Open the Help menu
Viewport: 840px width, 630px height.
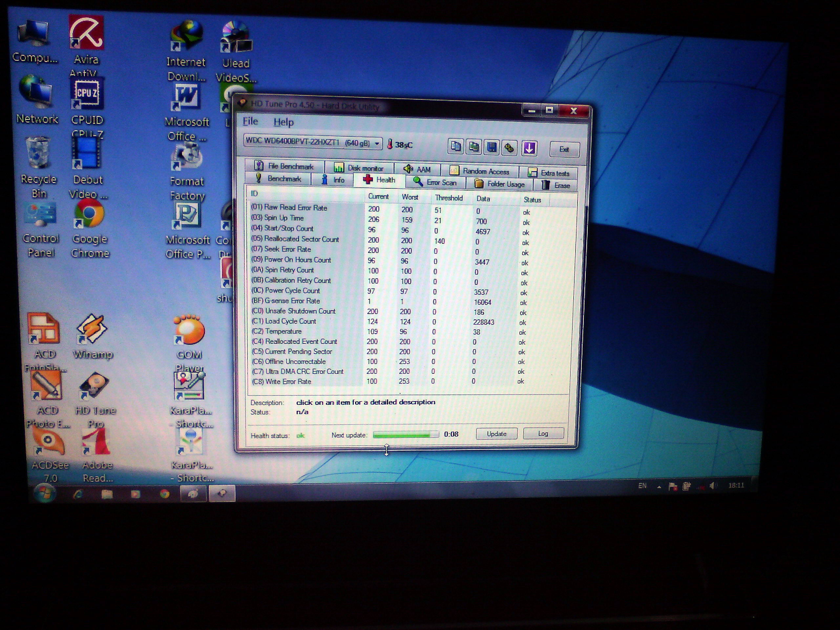click(x=283, y=122)
